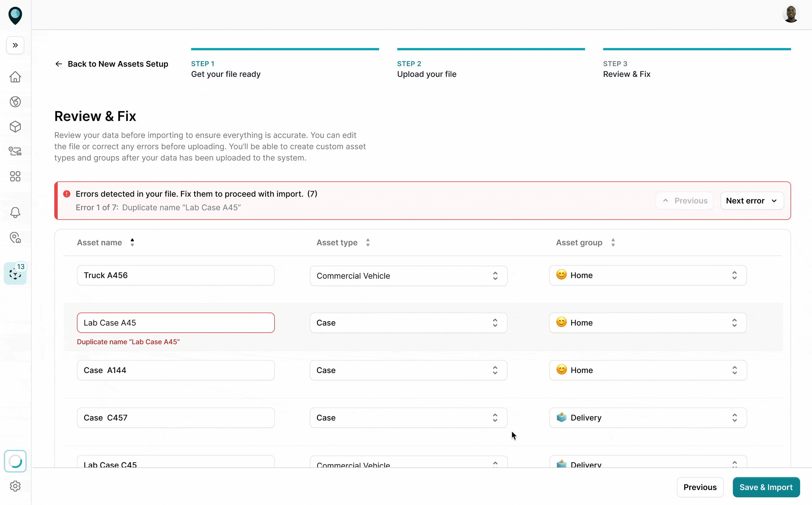Click the Save & Import button
Viewport: 812px width, 505px height.
click(x=766, y=487)
